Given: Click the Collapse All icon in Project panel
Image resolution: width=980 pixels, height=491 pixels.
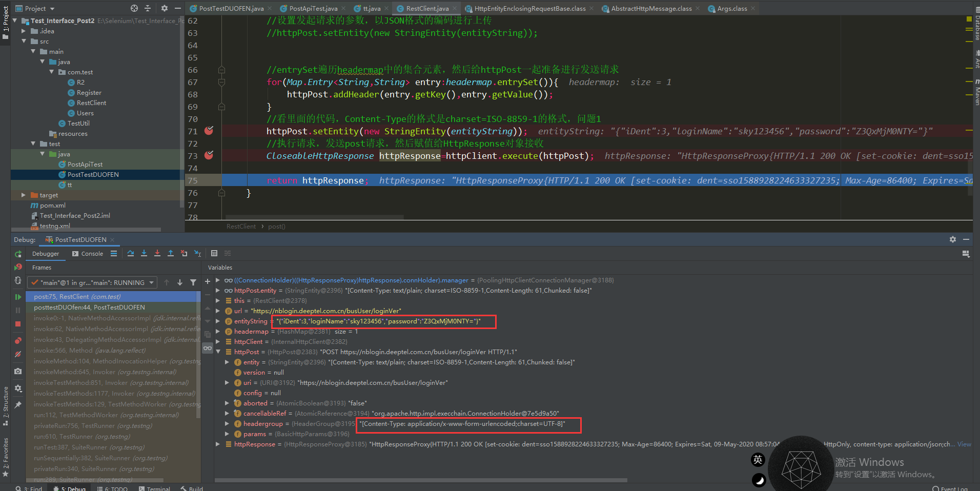Looking at the screenshot, I should [148, 8].
